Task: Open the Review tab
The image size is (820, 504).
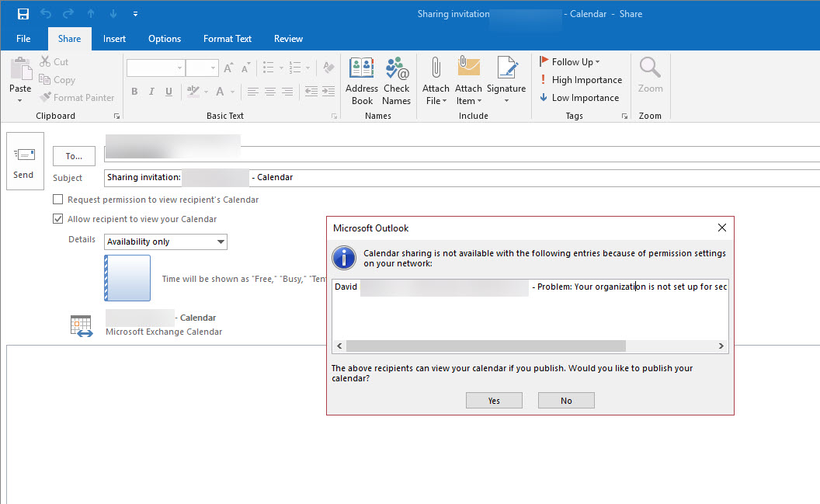Action: (288, 39)
